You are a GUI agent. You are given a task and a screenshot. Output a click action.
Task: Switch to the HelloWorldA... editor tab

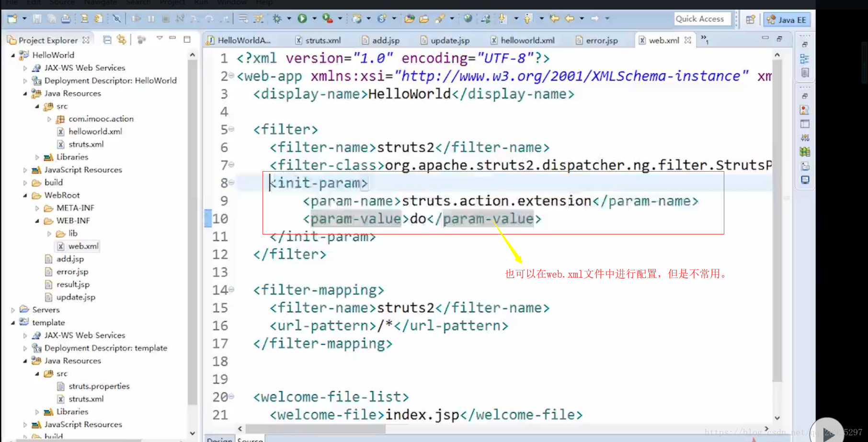(239, 40)
